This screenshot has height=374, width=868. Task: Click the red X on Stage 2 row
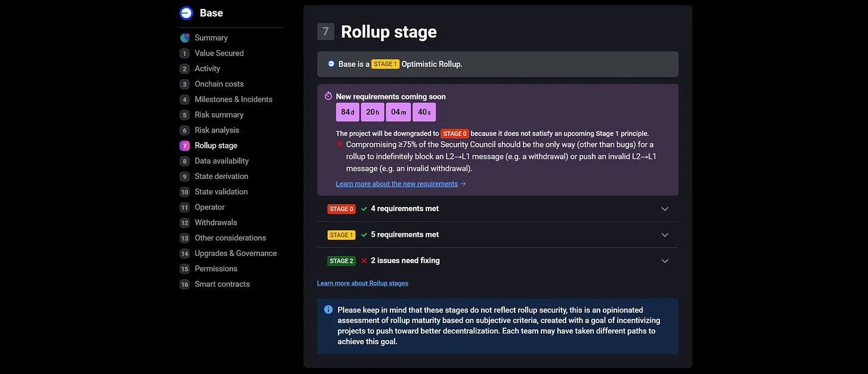(x=364, y=261)
